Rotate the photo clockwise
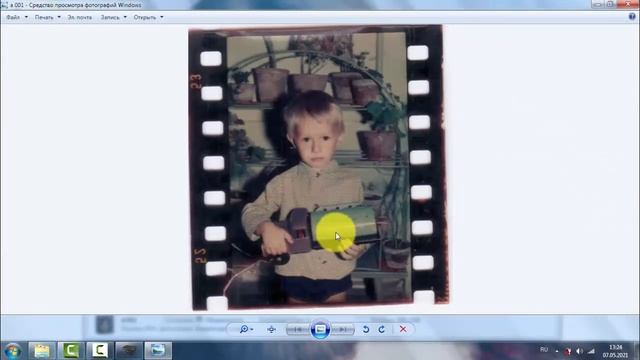The image size is (640, 360). coord(382,329)
